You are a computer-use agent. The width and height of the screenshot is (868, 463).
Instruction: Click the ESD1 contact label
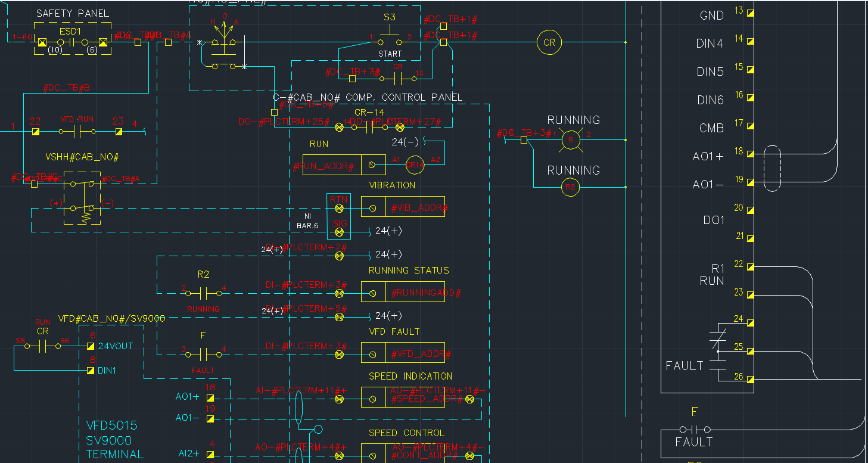[x=70, y=30]
